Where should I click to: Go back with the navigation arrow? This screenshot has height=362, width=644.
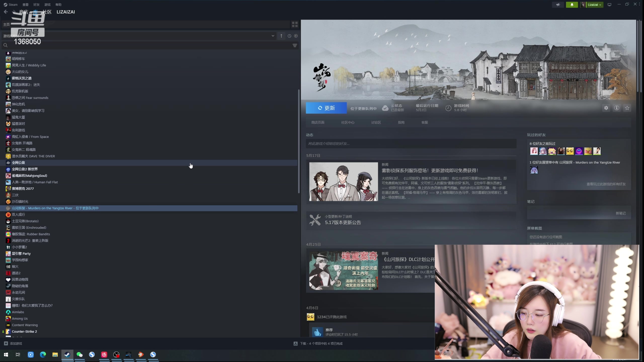pos(6,12)
